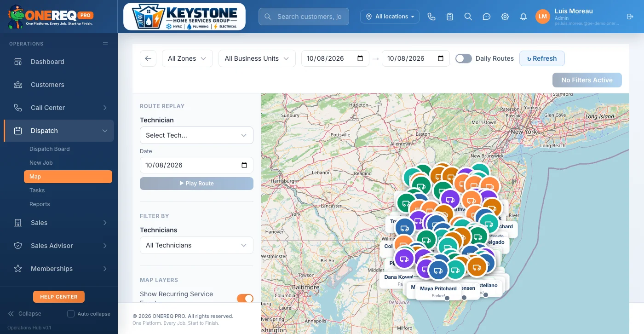Click the sidebar menu toggle beside OPERATIONS
The image size is (644, 334).
click(105, 44)
